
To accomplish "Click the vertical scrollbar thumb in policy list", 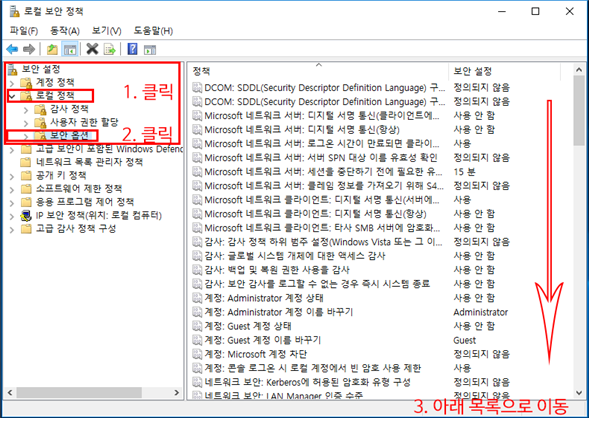I will click(x=579, y=110).
